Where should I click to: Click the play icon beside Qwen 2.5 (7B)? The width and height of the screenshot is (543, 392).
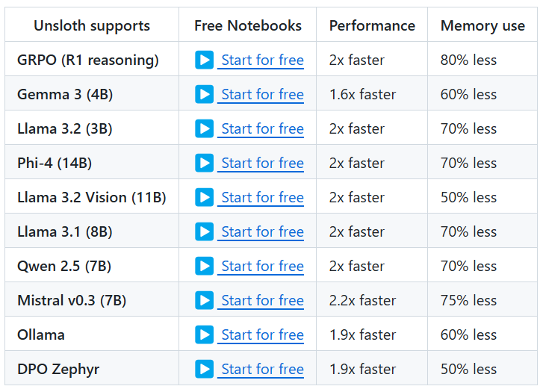click(204, 266)
